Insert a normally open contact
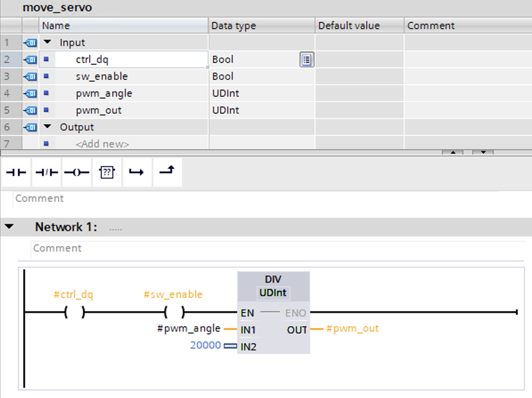This screenshot has width=532, height=398. (16, 173)
